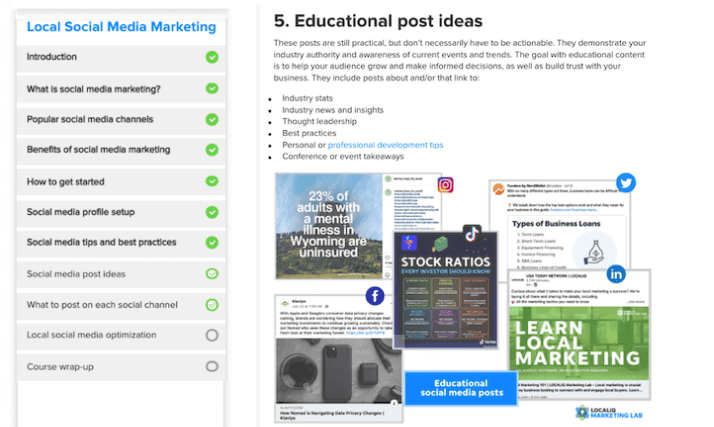714x427 pixels.
Task: Click the Instagram icon on the Wyoming post
Action: pos(445,185)
